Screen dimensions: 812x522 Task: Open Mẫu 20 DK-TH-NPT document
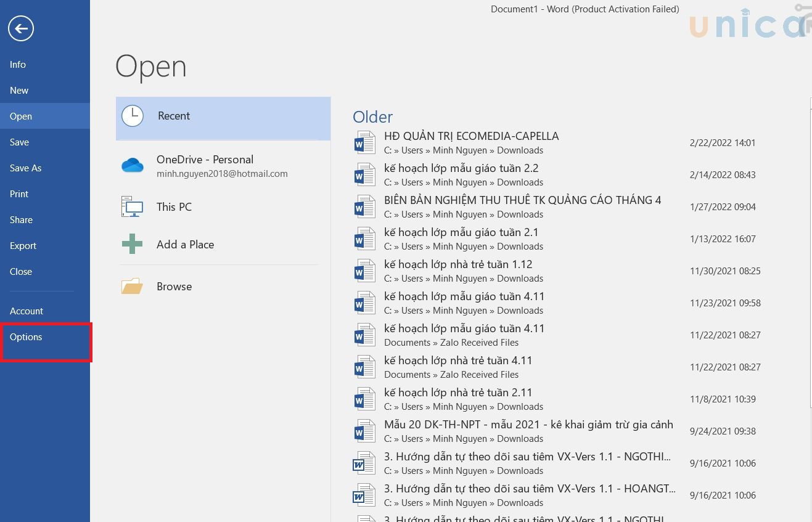tap(528, 425)
